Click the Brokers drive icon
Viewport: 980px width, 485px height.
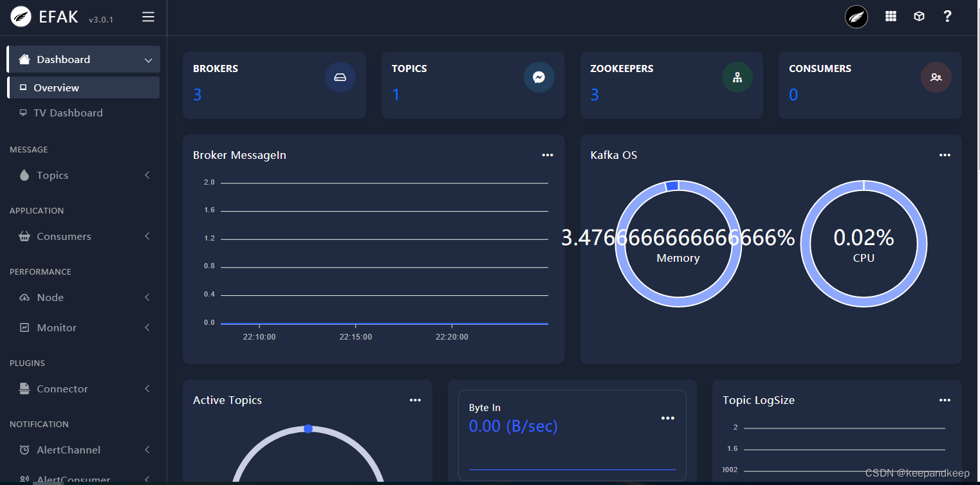point(340,77)
